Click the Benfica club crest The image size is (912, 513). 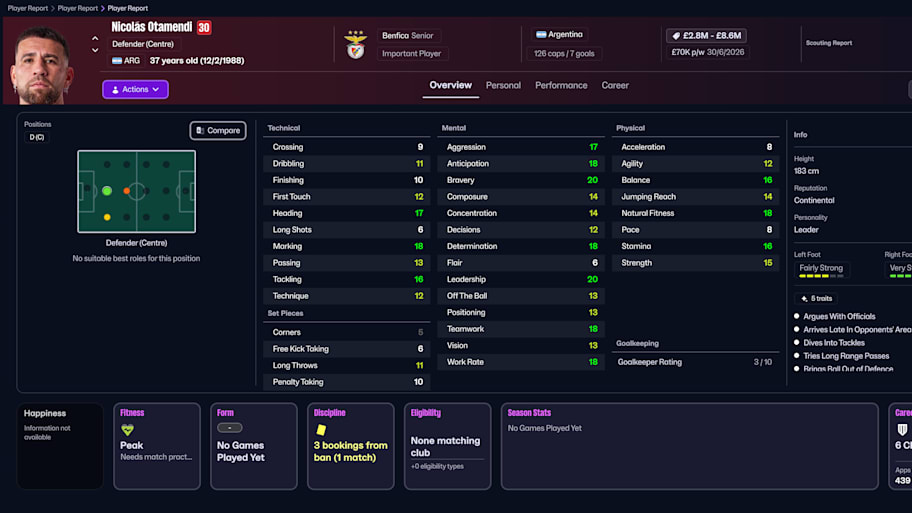pyautogui.click(x=355, y=45)
